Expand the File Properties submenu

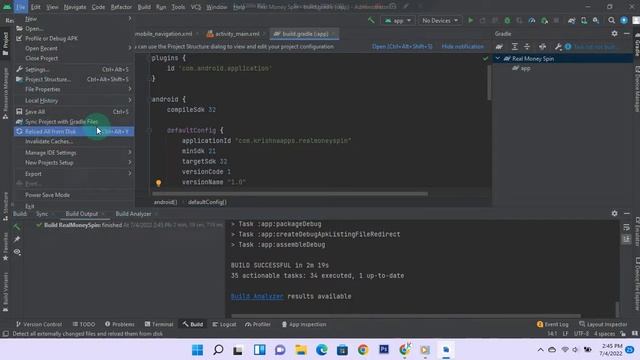[130, 89]
